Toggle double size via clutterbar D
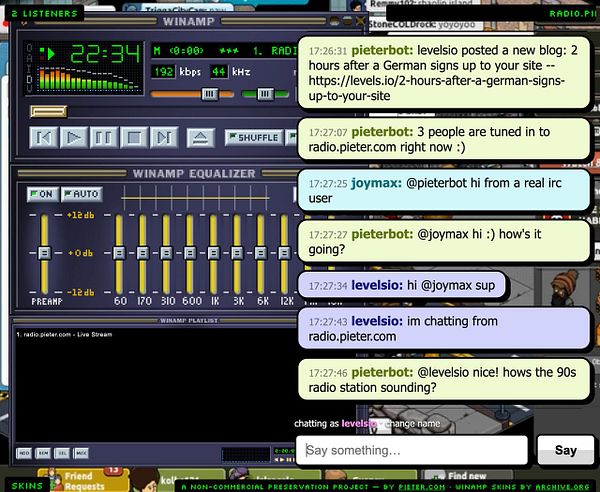The height and width of the screenshot is (492, 600). pyautogui.click(x=29, y=79)
